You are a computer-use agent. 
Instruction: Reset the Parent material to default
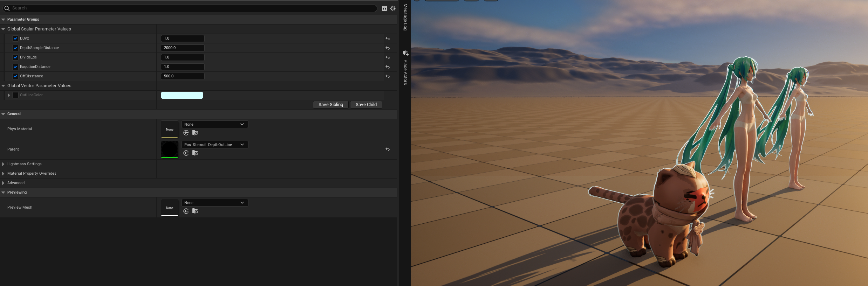click(388, 149)
